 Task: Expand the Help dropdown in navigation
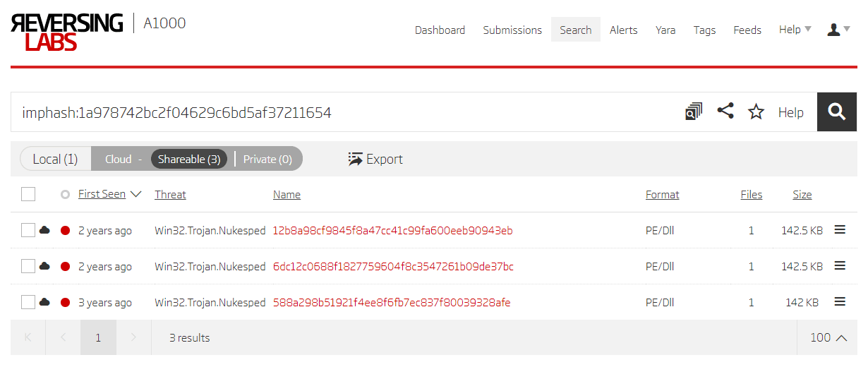[x=795, y=30]
